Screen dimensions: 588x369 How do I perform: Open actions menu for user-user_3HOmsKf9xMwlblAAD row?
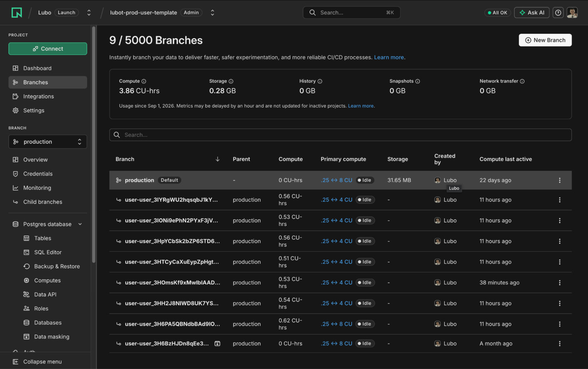tap(559, 283)
